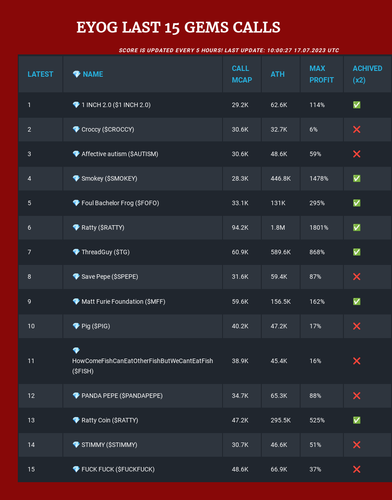Select the Matt Furie Foundation ($MFF) name
Viewport: 392px width, 500px height.
(x=123, y=302)
